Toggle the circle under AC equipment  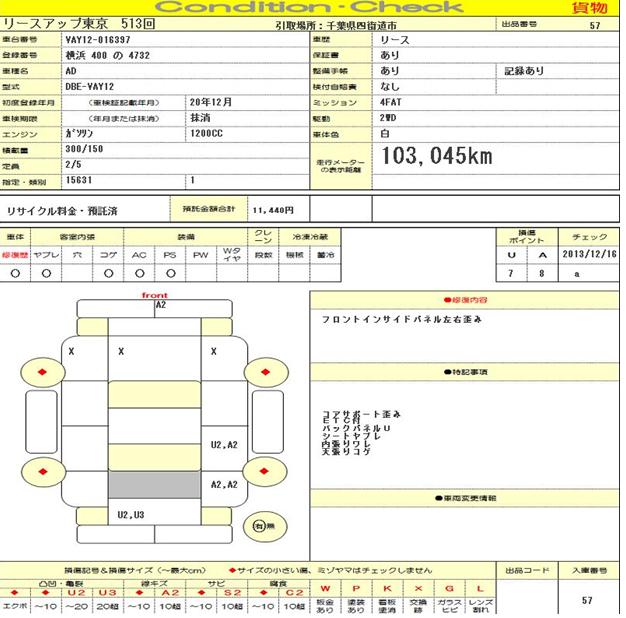coord(138,272)
